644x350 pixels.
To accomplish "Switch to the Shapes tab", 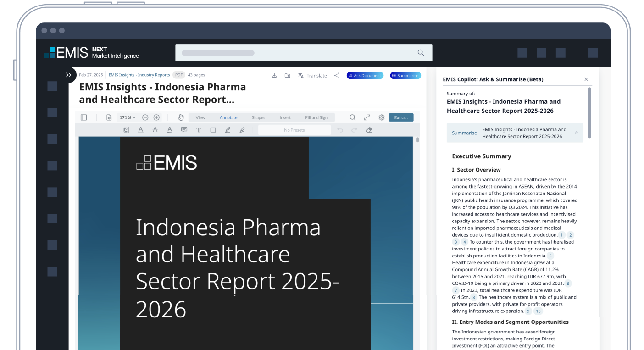I will pyautogui.click(x=258, y=117).
